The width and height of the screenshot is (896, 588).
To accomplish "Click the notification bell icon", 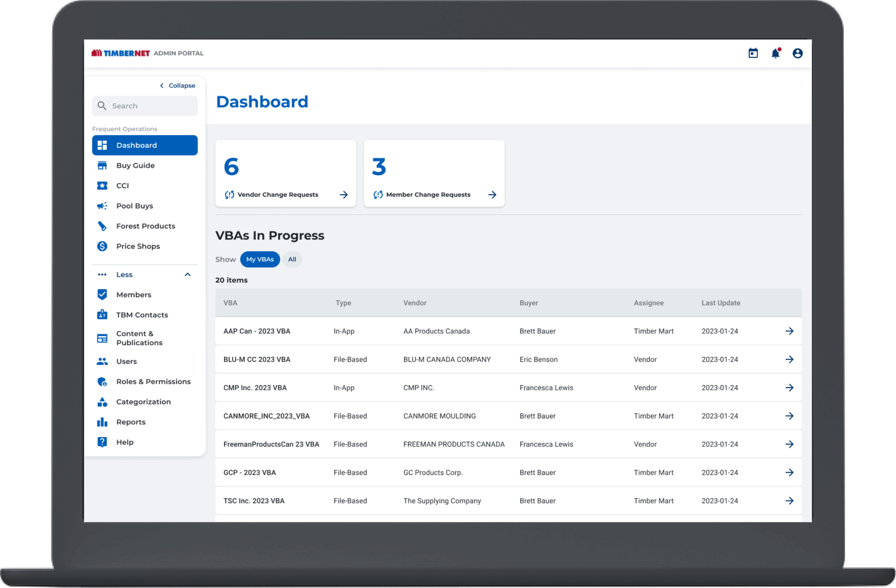I will click(775, 52).
